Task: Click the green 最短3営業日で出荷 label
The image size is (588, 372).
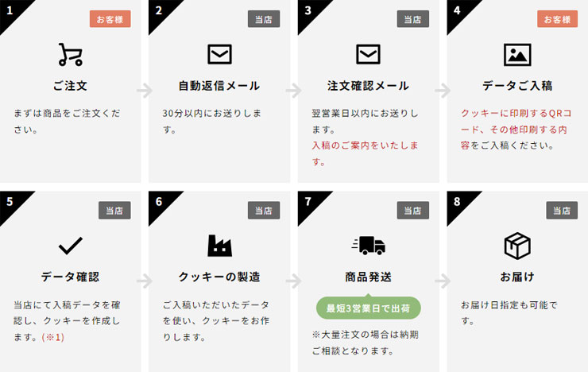Action: point(368,308)
